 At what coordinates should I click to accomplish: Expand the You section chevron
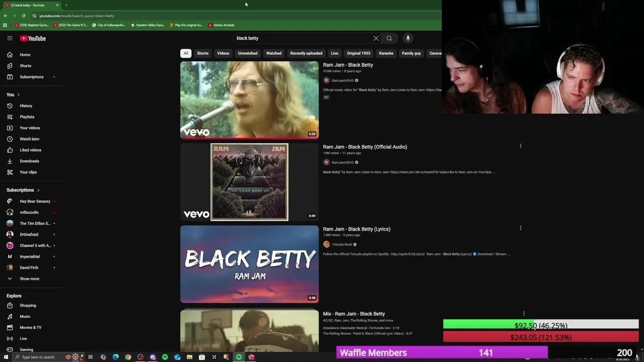[19, 95]
